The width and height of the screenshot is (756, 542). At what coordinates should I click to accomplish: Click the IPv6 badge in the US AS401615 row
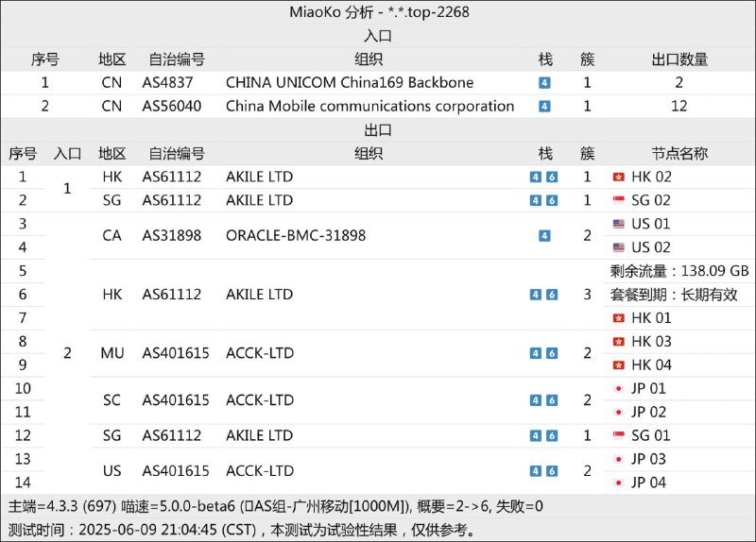point(552,470)
